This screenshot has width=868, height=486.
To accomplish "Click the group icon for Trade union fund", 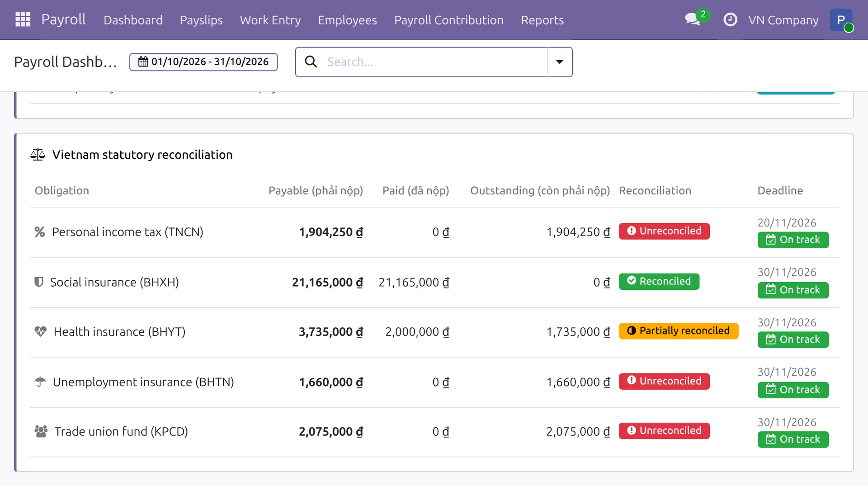I will [x=41, y=431].
